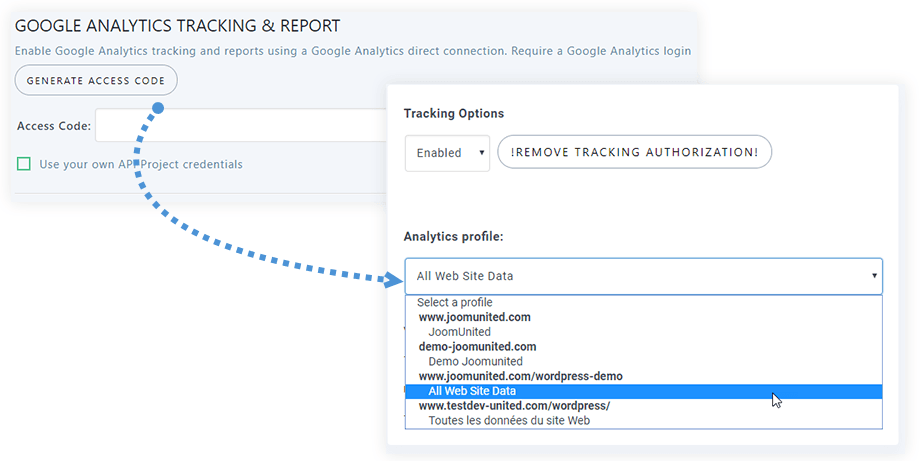
Task: Open the Analytics profile combo box
Action: [x=644, y=276]
